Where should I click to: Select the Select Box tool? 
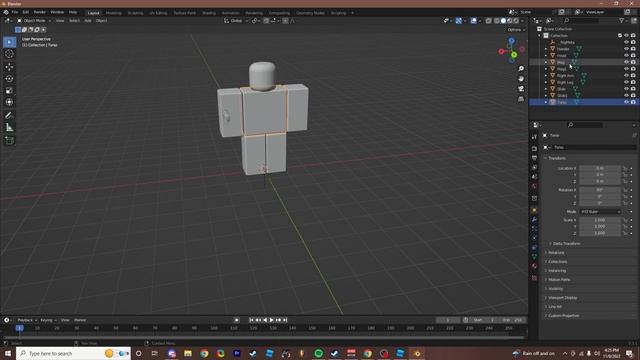point(9,42)
